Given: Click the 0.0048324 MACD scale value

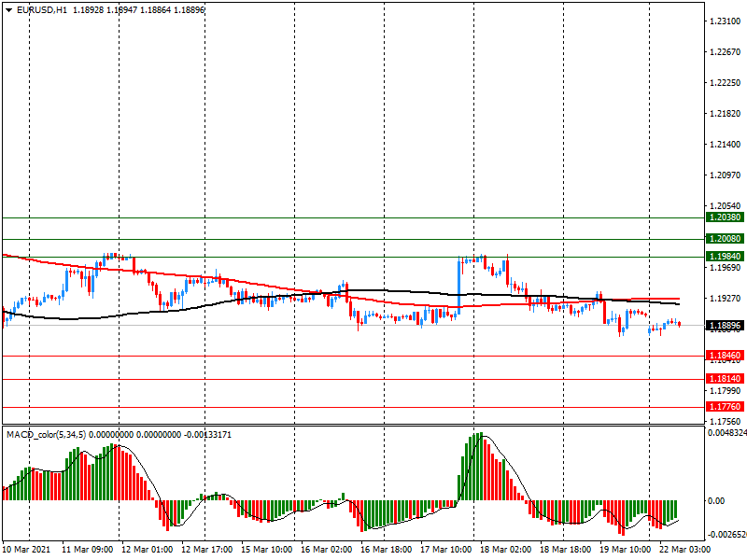Looking at the screenshot, I should [x=726, y=433].
